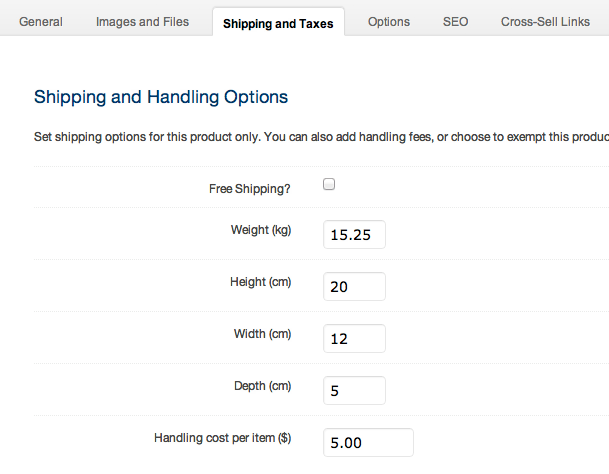Click the Handling cost per item field
This screenshot has width=609, height=474.
coord(368,443)
